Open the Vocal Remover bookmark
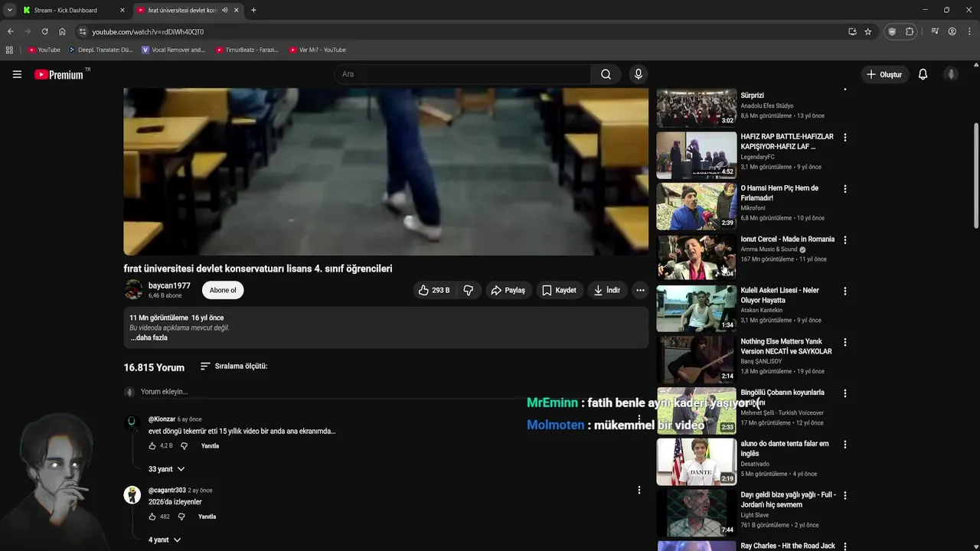The width and height of the screenshot is (980, 551). point(174,50)
